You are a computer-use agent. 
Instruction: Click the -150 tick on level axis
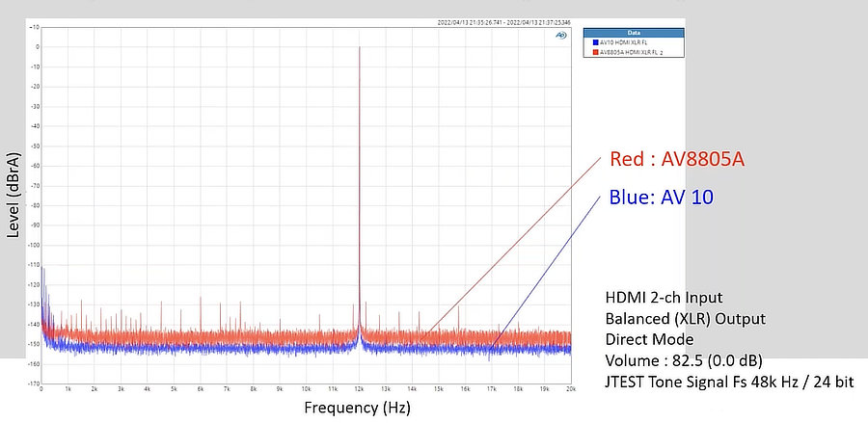(x=35, y=344)
